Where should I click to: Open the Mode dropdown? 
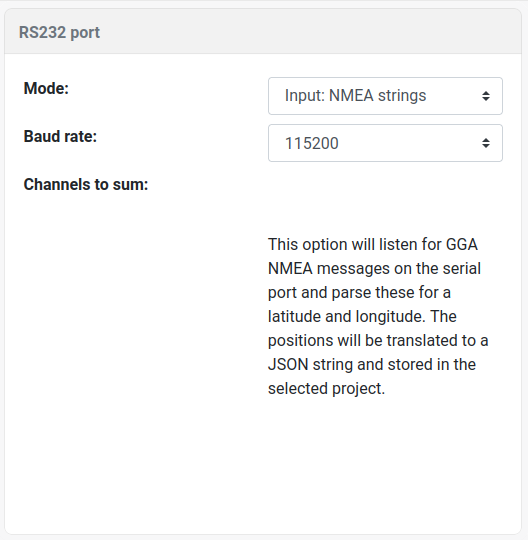[385, 96]
